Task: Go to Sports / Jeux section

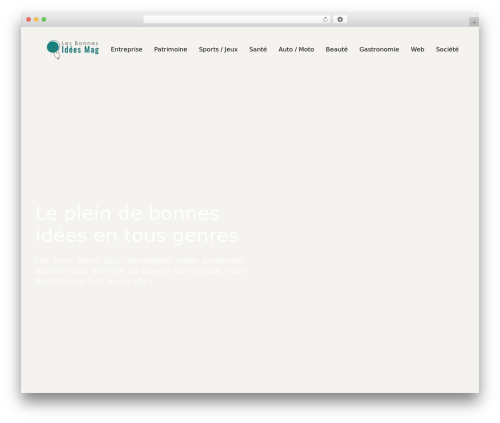Action: coord(218,49)
